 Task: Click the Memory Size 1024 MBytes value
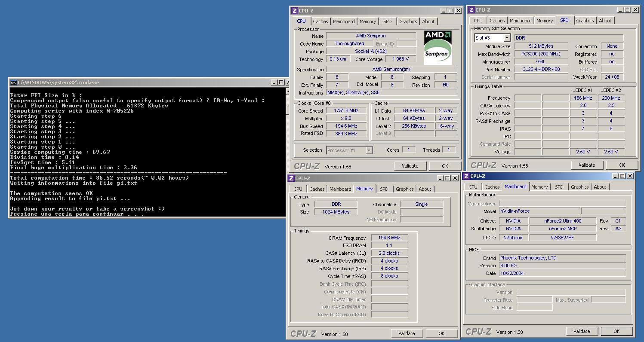pos(336,212)
